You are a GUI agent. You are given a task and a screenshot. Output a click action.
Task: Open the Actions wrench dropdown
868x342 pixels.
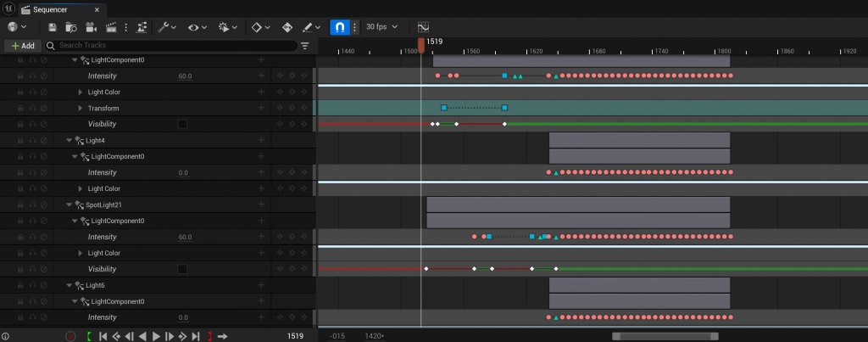tap(167, 26)
